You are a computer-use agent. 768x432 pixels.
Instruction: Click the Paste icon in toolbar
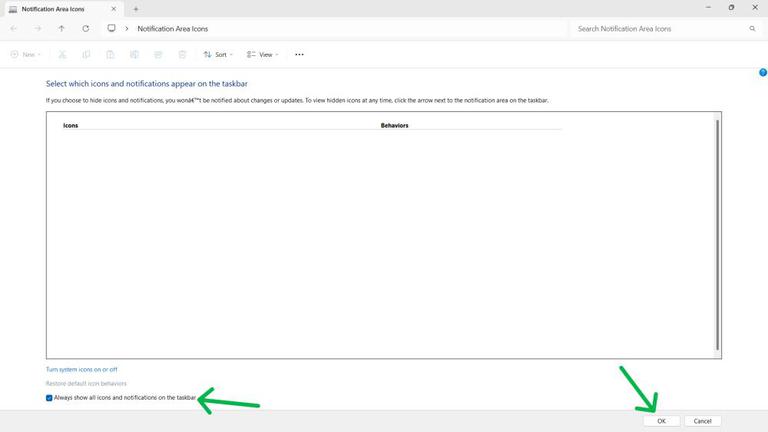coord(110,54)
